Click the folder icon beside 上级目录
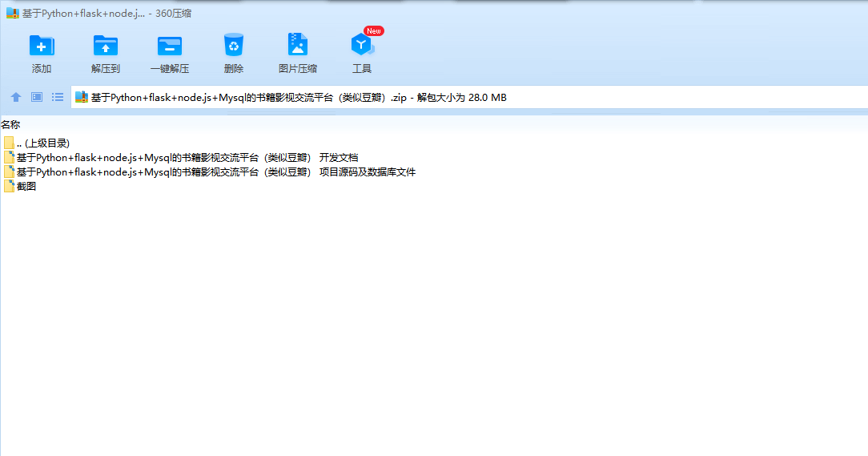This screenshot has width=868, height=456. click(x=9, y=143)
